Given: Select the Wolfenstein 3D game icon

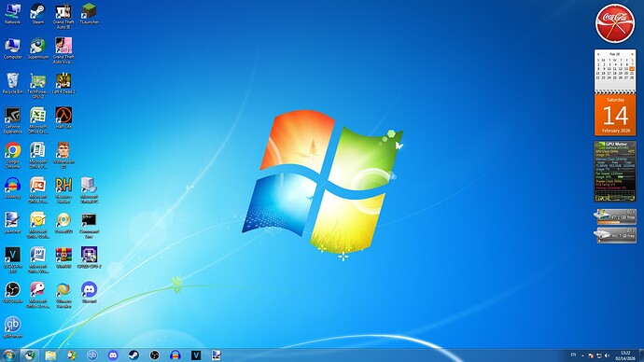Looking at the screenshot, I should click(x=63, y=156).
